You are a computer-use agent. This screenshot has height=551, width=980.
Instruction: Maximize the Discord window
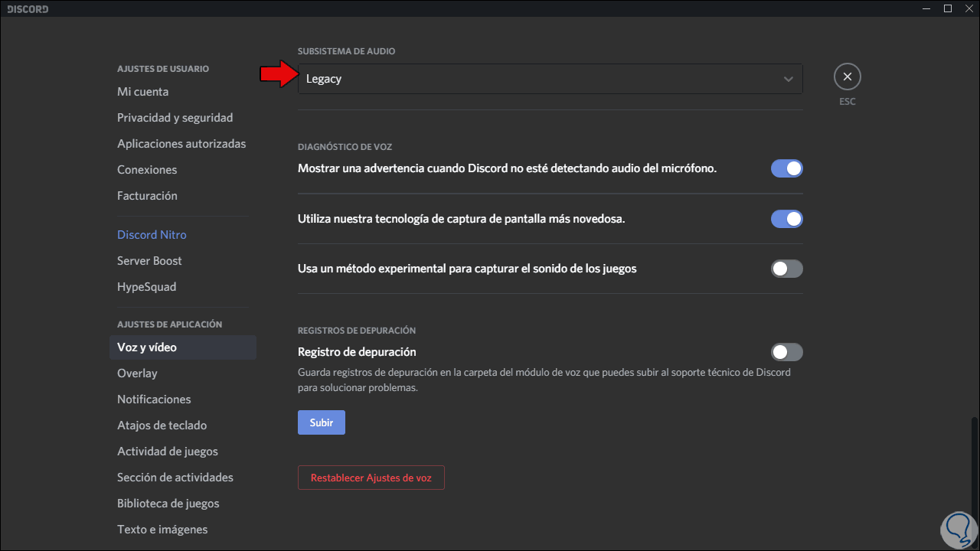click(948, 8)
